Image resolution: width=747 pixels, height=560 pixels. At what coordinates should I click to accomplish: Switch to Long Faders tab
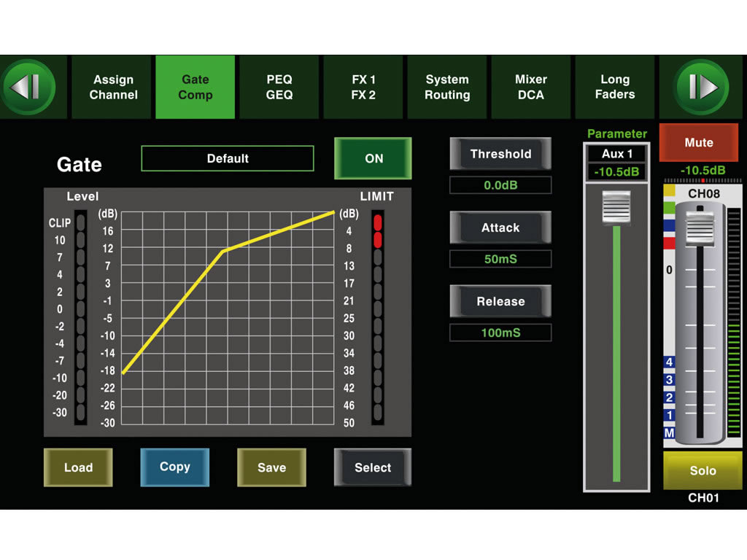click(615, 87)
